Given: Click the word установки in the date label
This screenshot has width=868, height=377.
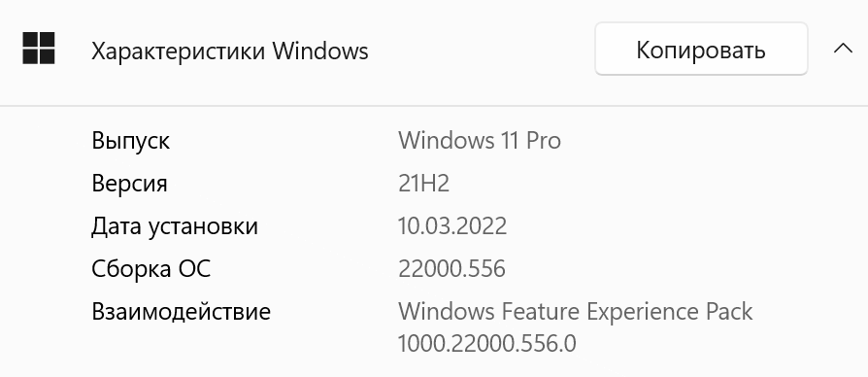Looking at the screenshot, I should [203, 227].
